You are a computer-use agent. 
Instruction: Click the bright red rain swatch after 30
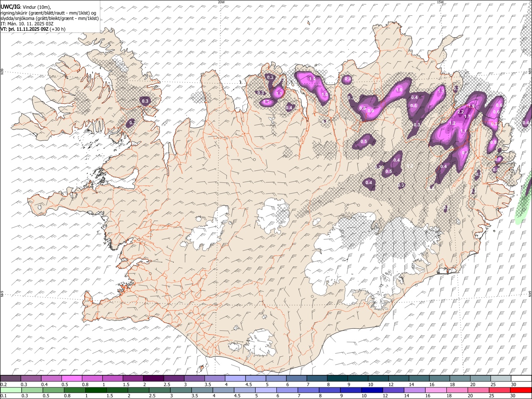(520, 390)
